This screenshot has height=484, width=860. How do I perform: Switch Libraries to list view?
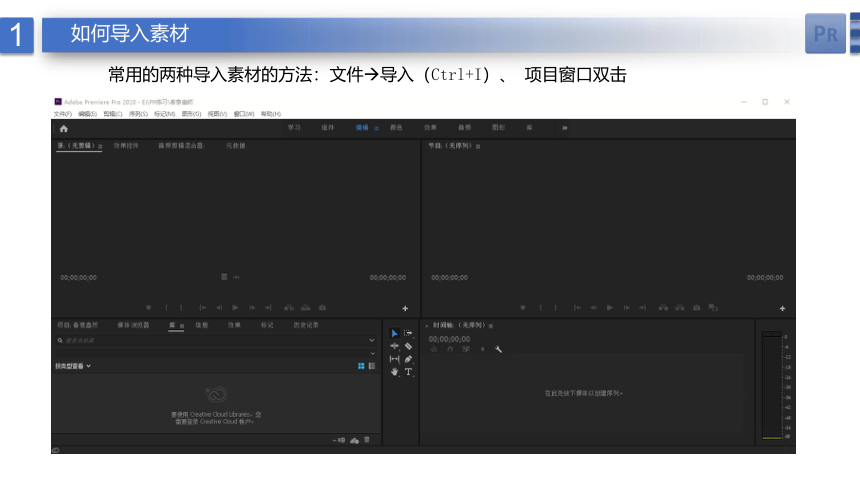pos(372,366)
